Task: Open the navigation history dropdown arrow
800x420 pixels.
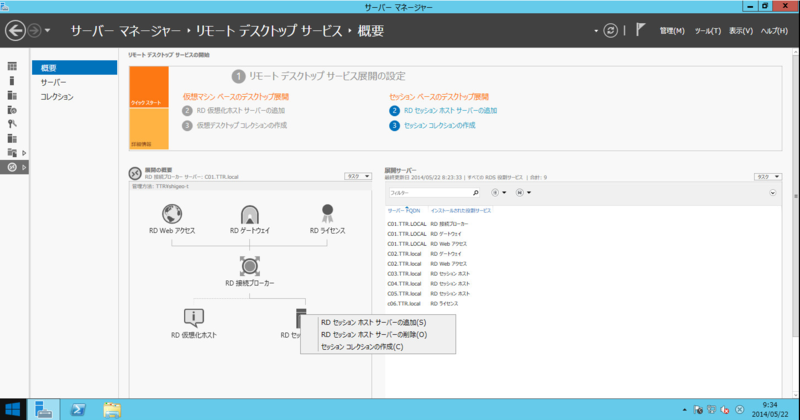Action: [x=47, y=31]
